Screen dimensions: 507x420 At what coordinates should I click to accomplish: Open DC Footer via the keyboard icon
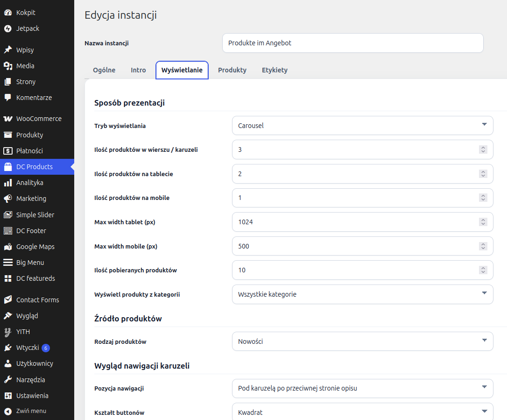[x=8, y=230]
